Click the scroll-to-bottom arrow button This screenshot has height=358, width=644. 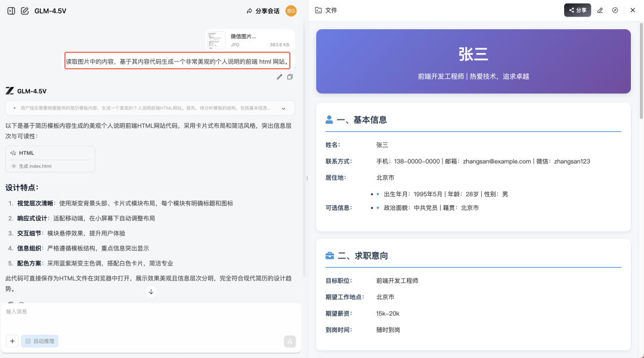[x=151, y=291]
